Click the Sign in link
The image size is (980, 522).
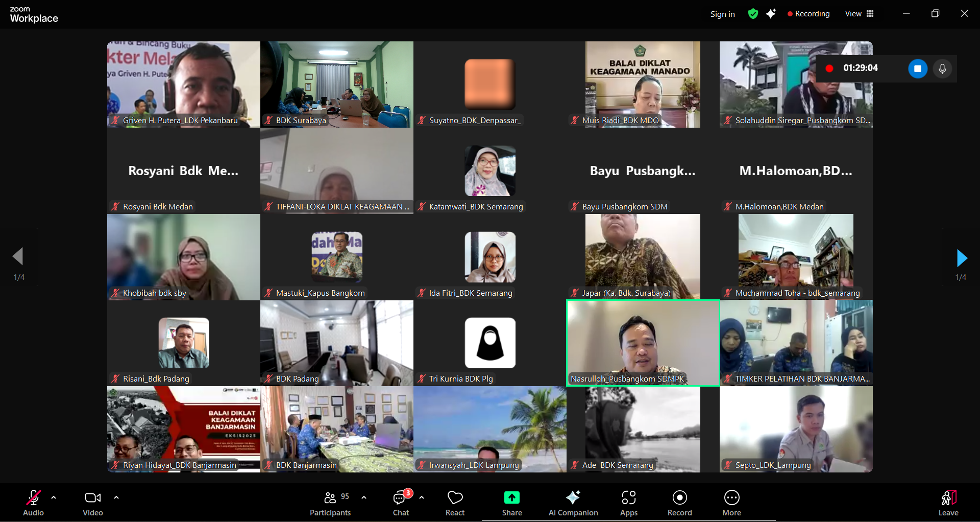722,14
